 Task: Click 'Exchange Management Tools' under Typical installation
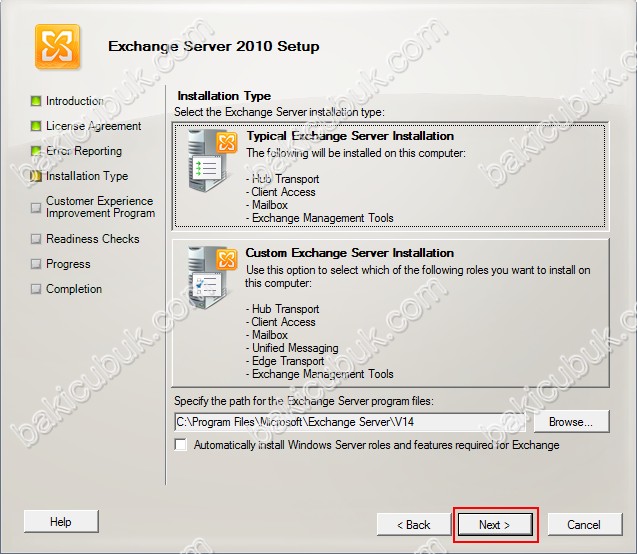tap(323, 218)
